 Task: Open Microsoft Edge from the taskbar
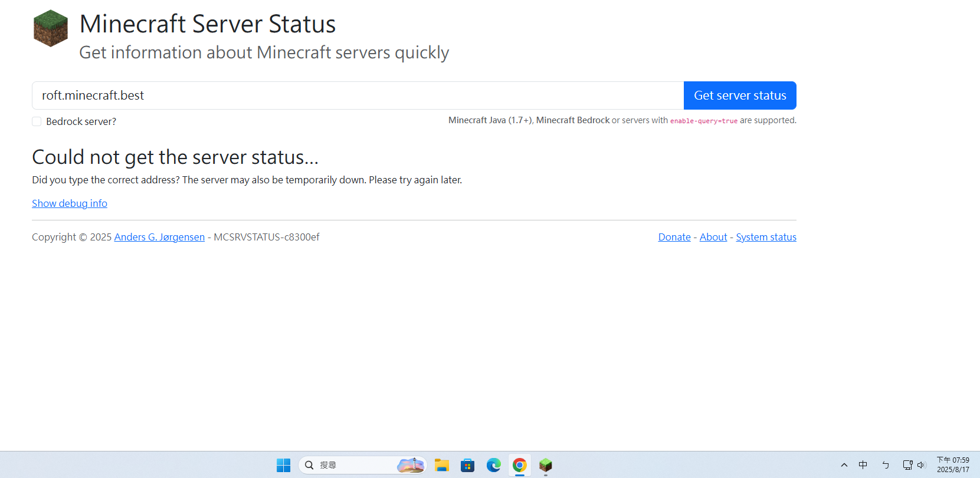[494, 465]
